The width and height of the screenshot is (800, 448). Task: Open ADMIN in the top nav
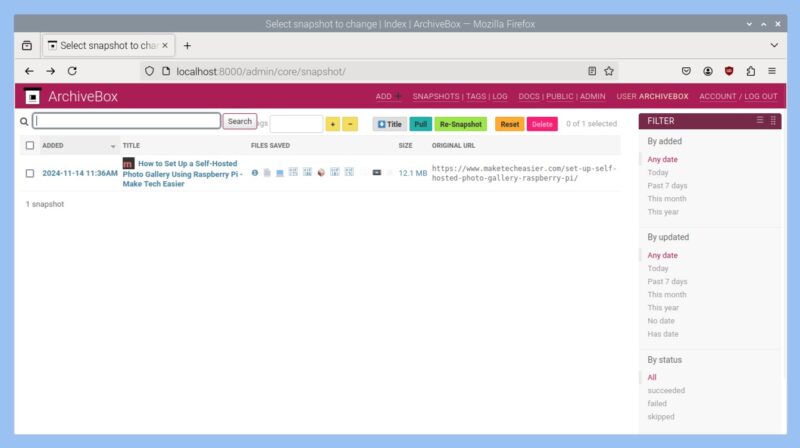(592, 96)
